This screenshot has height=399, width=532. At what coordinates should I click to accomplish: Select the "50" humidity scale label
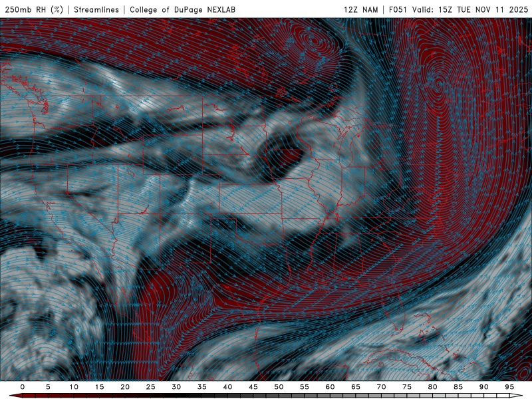(x=279, y=387)
